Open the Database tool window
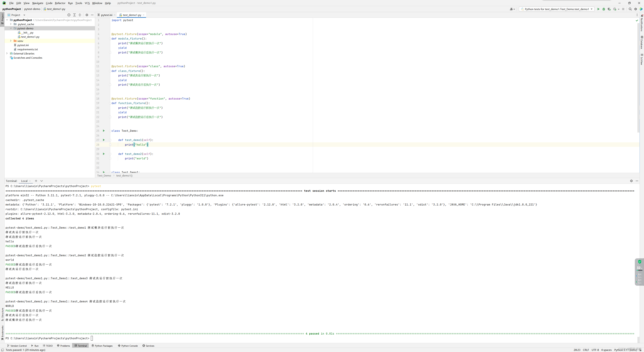 tap(642, 42)
